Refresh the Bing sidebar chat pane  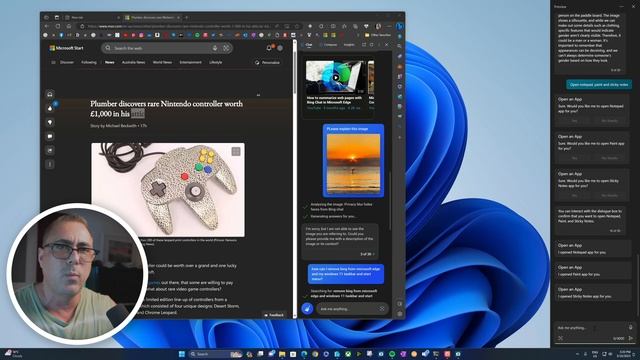point(371,44)
